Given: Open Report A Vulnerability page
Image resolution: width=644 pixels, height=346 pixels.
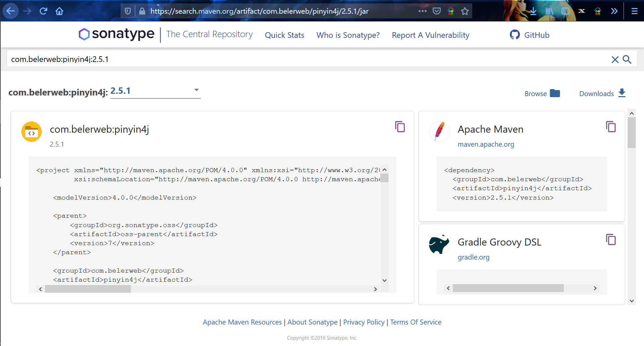Looking at the screenshot, I should (x=430, y=35).
